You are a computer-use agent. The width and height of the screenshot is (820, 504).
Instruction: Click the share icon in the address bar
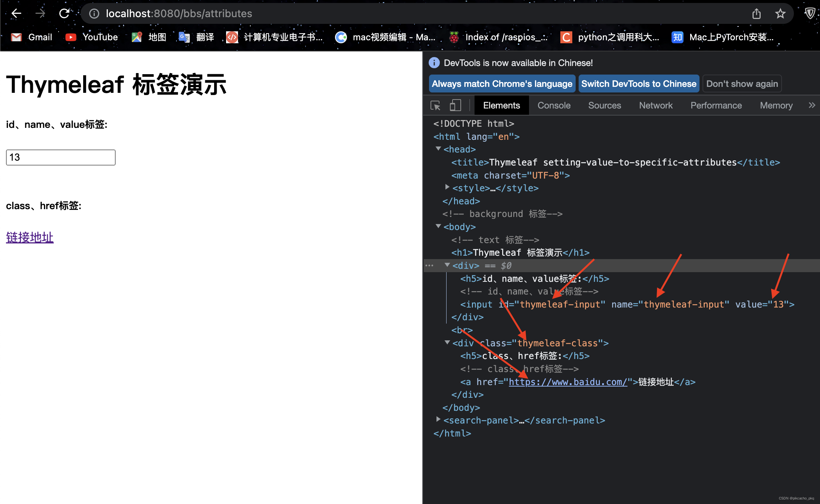pyautogui.click(x=756, y=13)
